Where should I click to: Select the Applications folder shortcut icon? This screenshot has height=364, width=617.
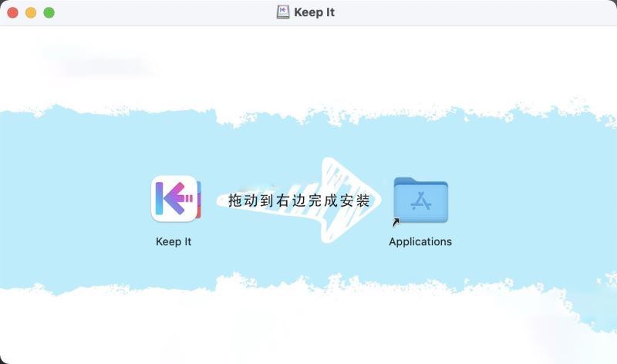[x=420, y=201]
